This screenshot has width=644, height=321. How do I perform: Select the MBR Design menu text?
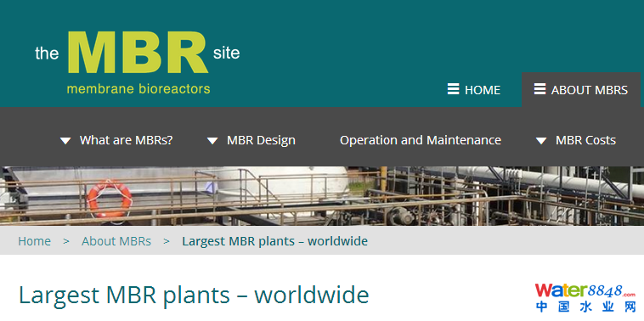pyautogui.click(x=261, y=140)
